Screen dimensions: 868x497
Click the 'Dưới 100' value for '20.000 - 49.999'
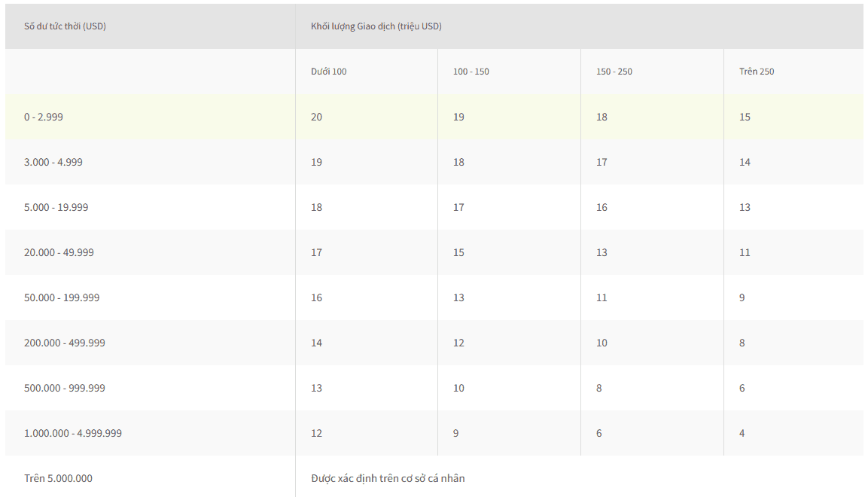tap(316, 252)
